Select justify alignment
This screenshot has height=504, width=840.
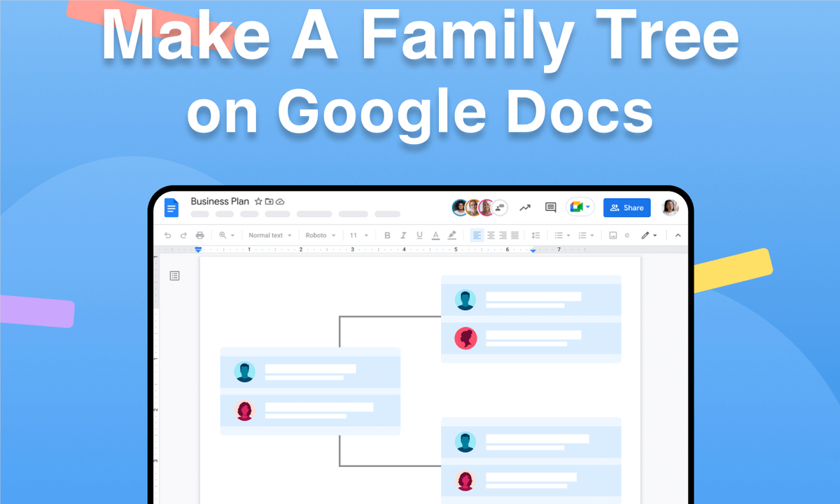tap(515, 235)
